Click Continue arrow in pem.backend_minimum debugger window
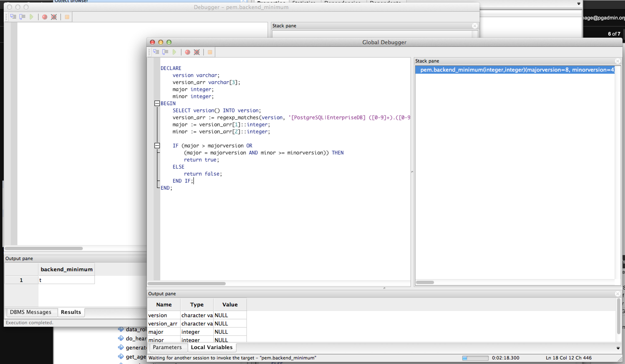 pyautogui.click(x=31, y=17)
